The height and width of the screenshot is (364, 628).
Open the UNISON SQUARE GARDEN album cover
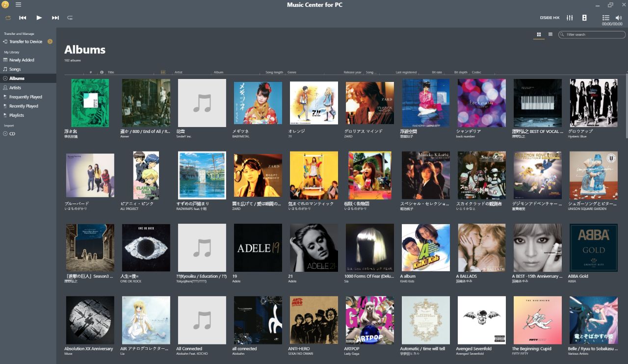click(594, 175)
